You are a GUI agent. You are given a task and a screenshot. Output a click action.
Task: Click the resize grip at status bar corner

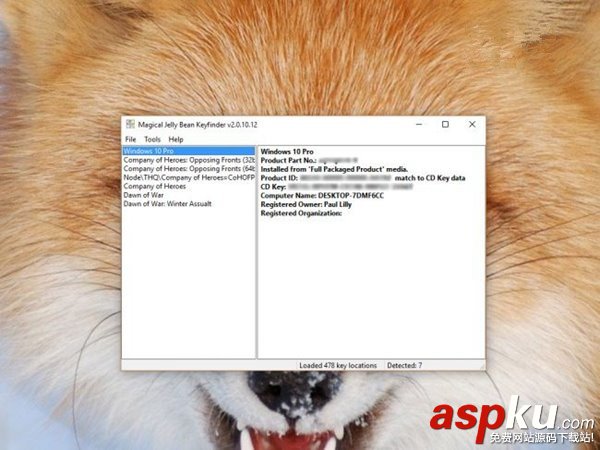[x=482, y=367]
